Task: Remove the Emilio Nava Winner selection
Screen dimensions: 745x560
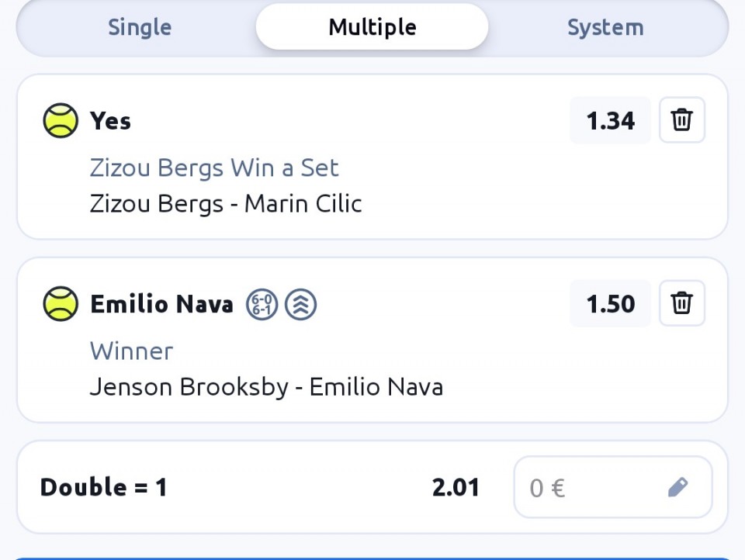Action: point(681,303)
